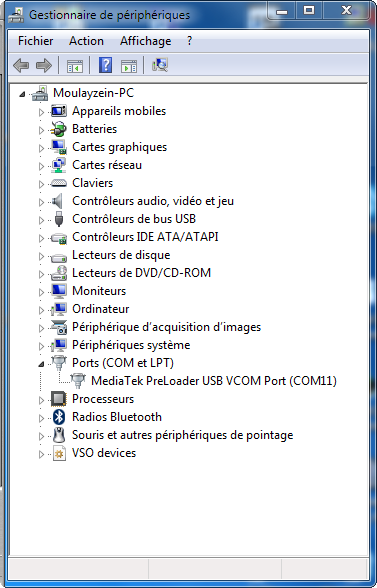Expand Cartes graphiques category
The height and width of the screenshot is (588, 377).
point(41,148)
